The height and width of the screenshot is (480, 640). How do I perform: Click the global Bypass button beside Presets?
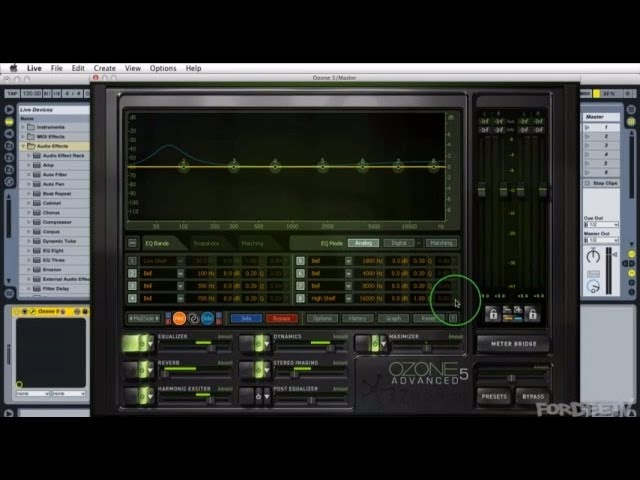point(533,396)
